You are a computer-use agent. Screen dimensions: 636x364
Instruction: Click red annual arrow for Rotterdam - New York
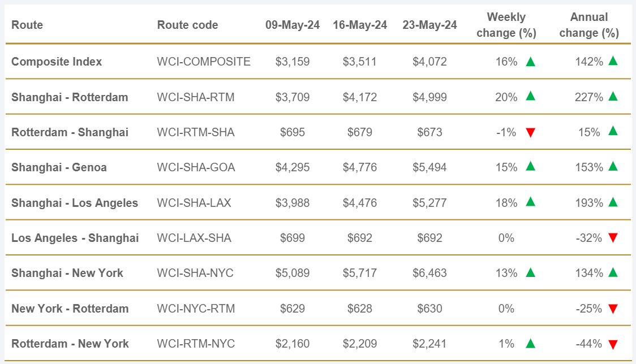point(613,344)
